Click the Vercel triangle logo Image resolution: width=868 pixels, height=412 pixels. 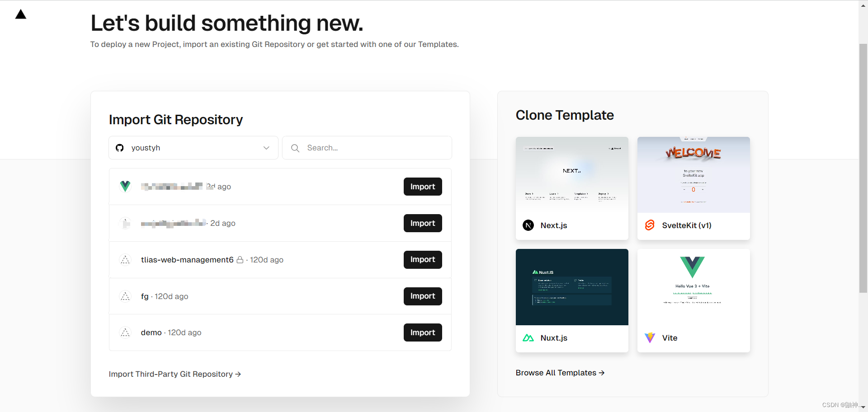(21, 14)
